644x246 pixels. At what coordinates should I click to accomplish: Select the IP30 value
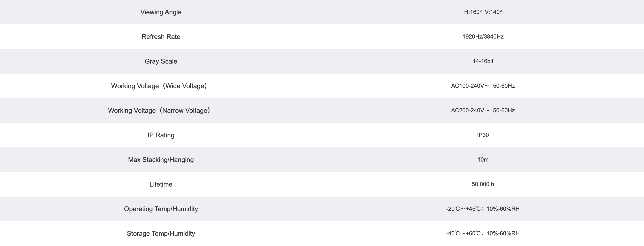tap(483, 135)
